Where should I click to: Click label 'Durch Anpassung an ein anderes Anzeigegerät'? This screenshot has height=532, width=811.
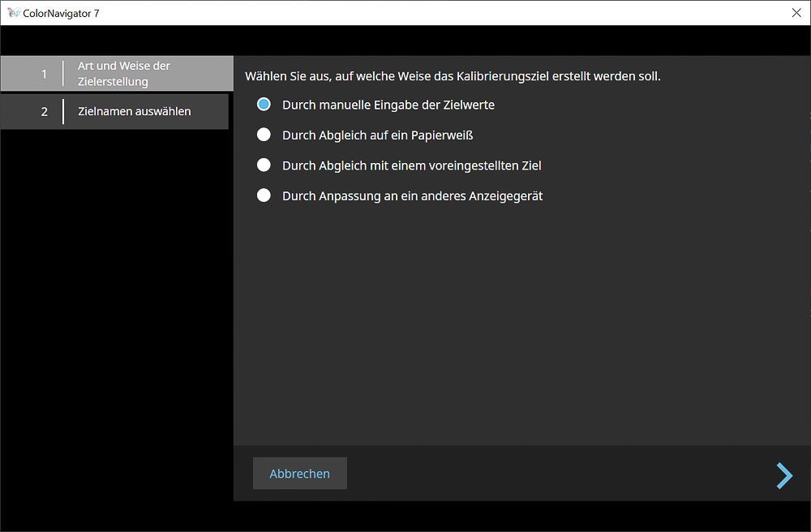coord(412,195)
